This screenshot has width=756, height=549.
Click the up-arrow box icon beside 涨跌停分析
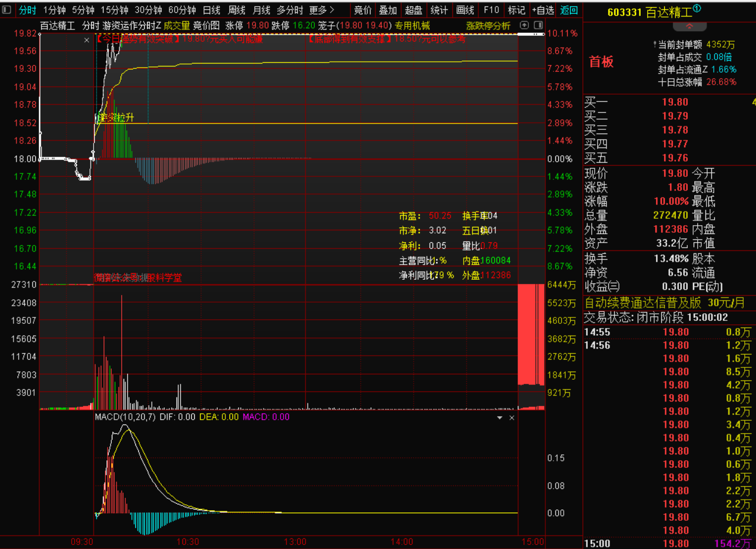[525, 26]
